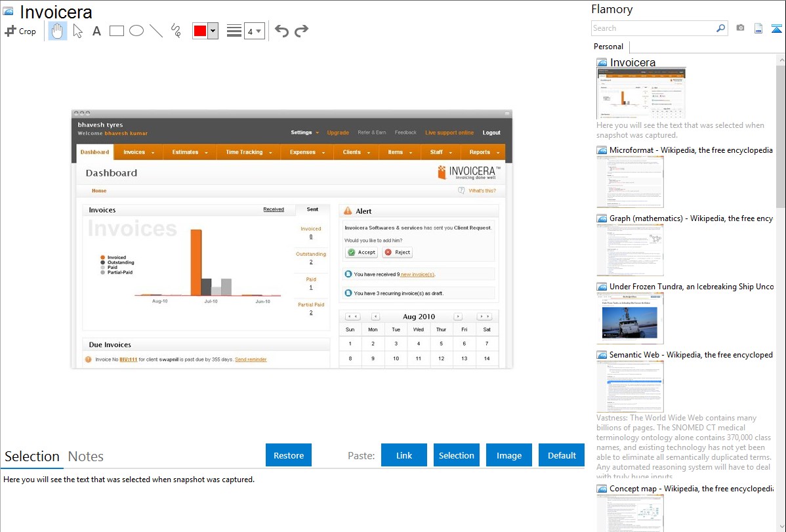The height and width of the screenshot is (532, 786).
Task: Jump forward a year in the snapshot calendar
Action: (484, 317)
